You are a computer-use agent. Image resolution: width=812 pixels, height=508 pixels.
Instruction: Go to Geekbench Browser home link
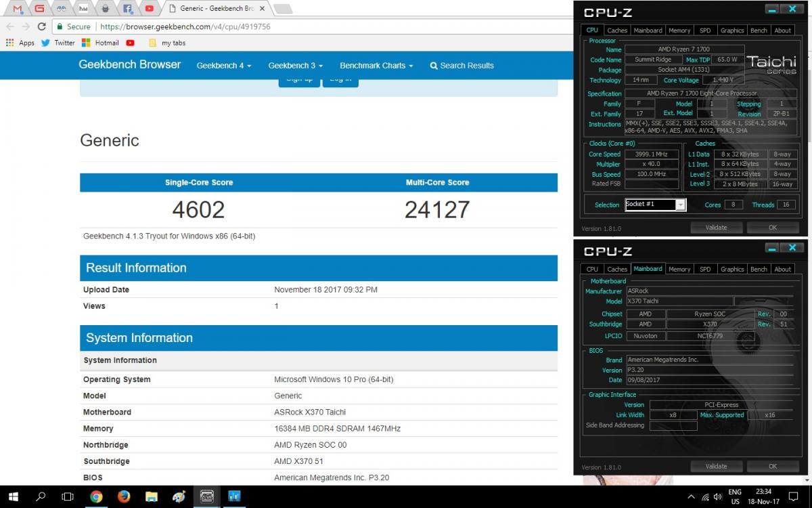click(130, 64)
